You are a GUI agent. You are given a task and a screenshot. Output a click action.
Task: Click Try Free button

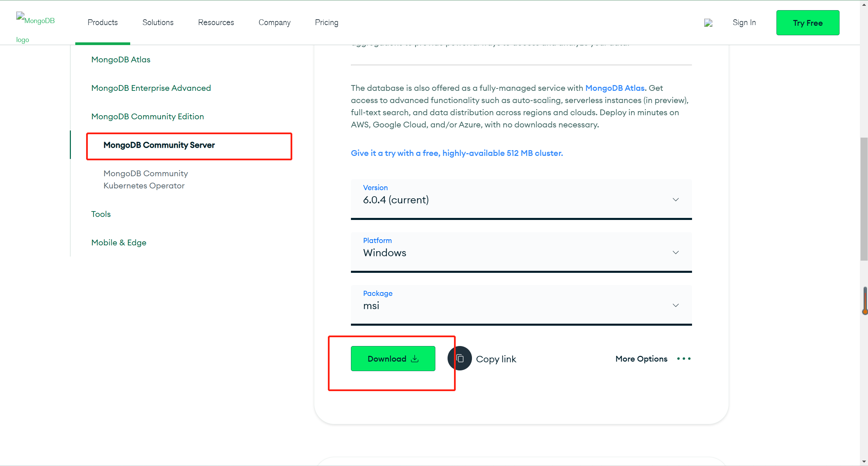click(808, 22)
